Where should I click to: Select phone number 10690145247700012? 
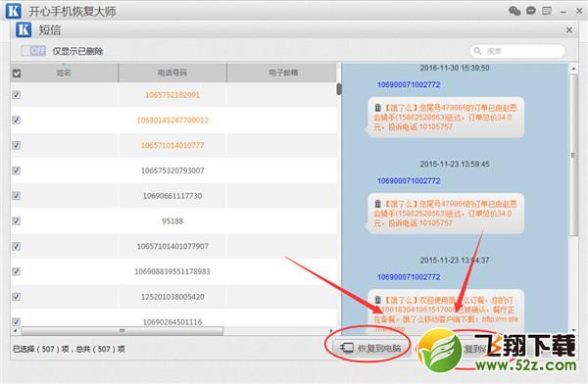click(172, 120)
